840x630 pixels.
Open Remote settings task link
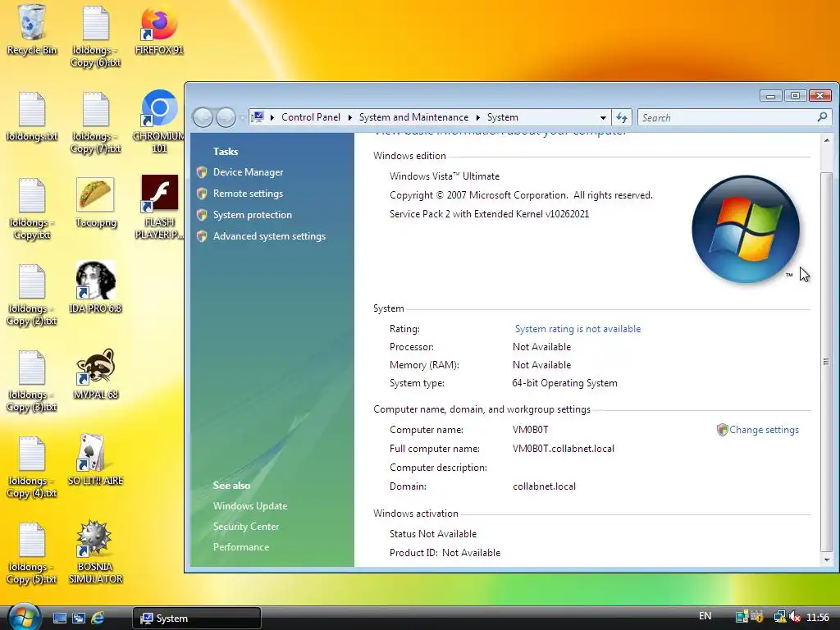248,194
